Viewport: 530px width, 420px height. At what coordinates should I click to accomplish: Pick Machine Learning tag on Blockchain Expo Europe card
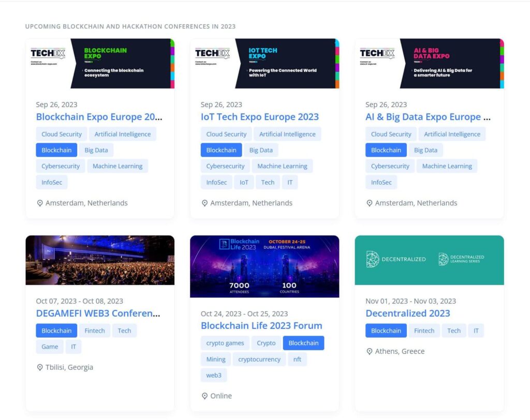(x=117, y=166)
